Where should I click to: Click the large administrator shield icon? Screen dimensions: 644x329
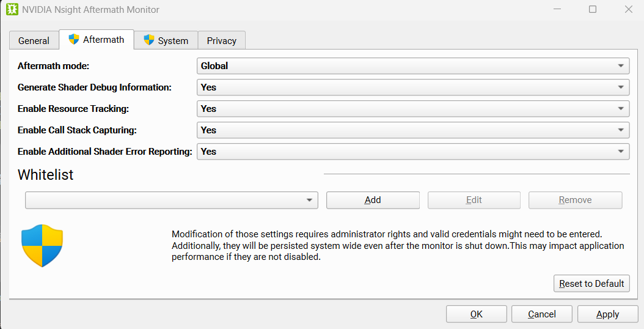(x=42, y=245)
